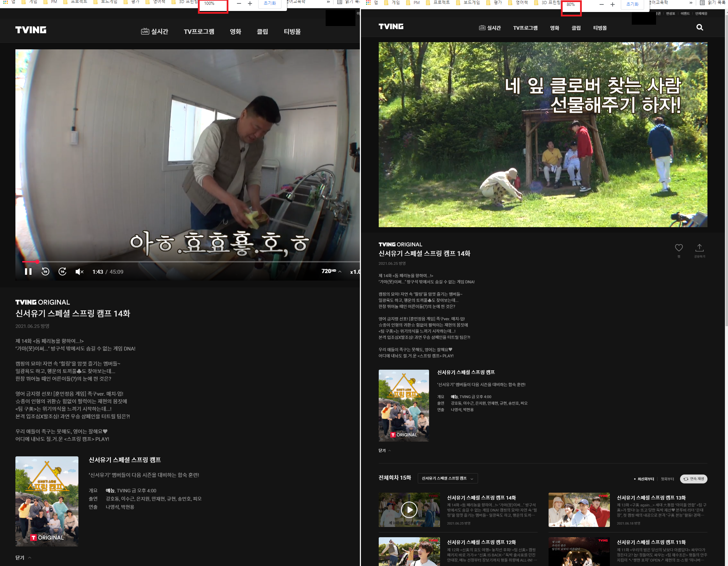Image resolution: width=728 pixels, height=566 pixels.
Task: Select 첫회부터 sort option
Action: coord(667,479)
